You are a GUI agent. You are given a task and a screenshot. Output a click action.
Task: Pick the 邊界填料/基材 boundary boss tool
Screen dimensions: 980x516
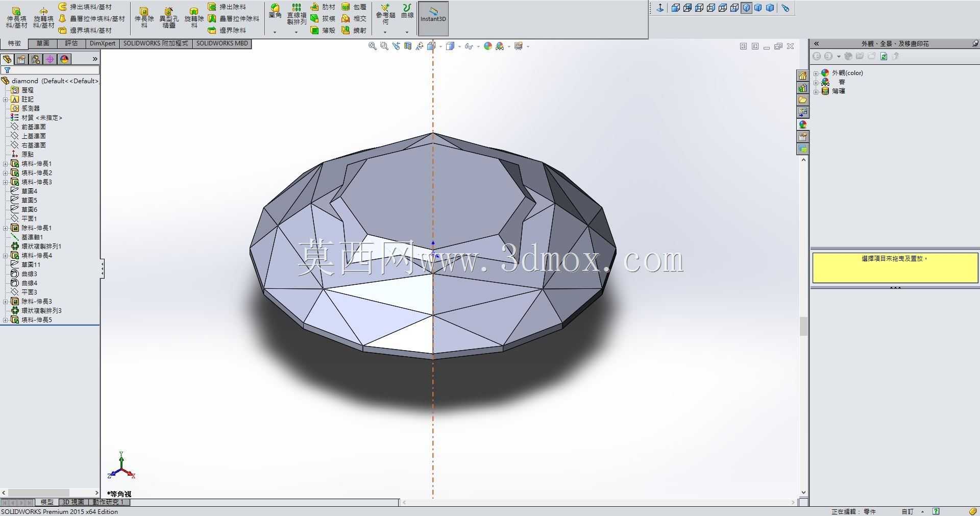tap(85, 30)
